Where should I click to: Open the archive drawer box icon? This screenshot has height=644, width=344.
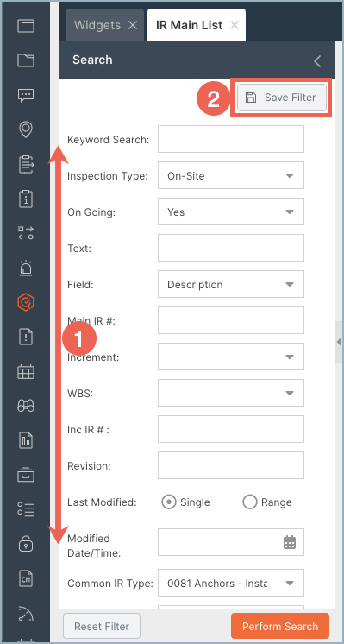click(26, 475)
